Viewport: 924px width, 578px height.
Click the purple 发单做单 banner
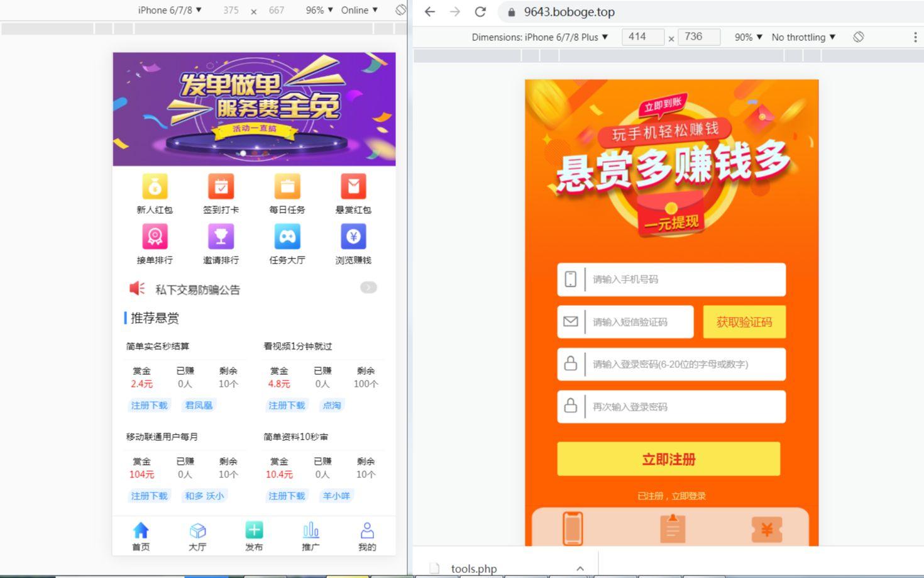point(254,109)
